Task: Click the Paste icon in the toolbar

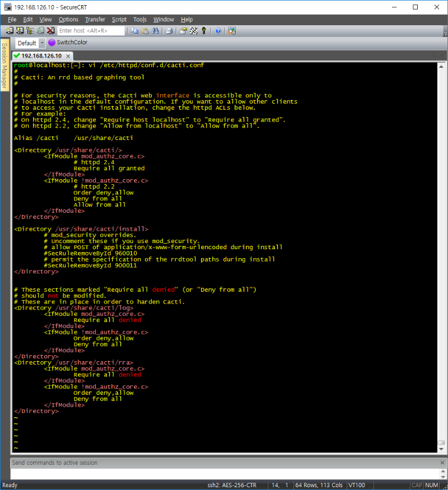Action: click(145, 31)
